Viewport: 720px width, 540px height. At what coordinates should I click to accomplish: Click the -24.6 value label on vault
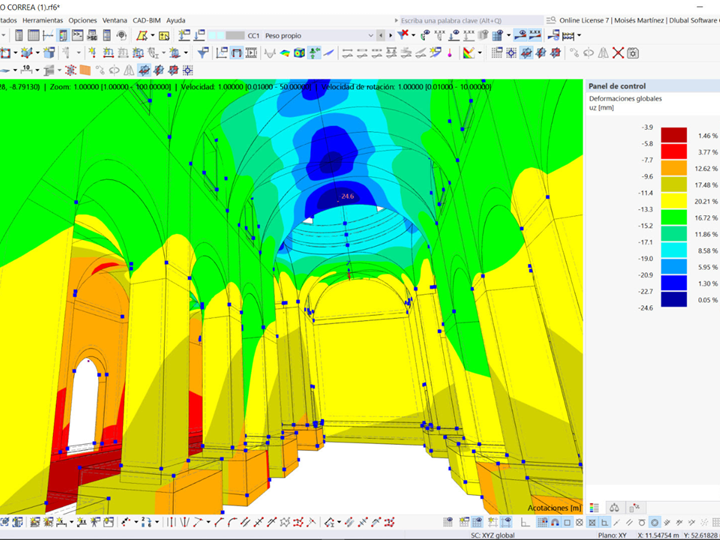click(347, 197)
